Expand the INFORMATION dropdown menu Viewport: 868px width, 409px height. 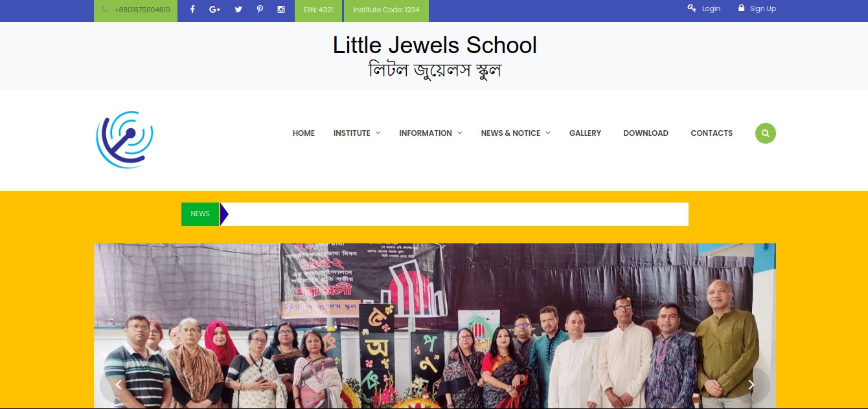[431, 133]
